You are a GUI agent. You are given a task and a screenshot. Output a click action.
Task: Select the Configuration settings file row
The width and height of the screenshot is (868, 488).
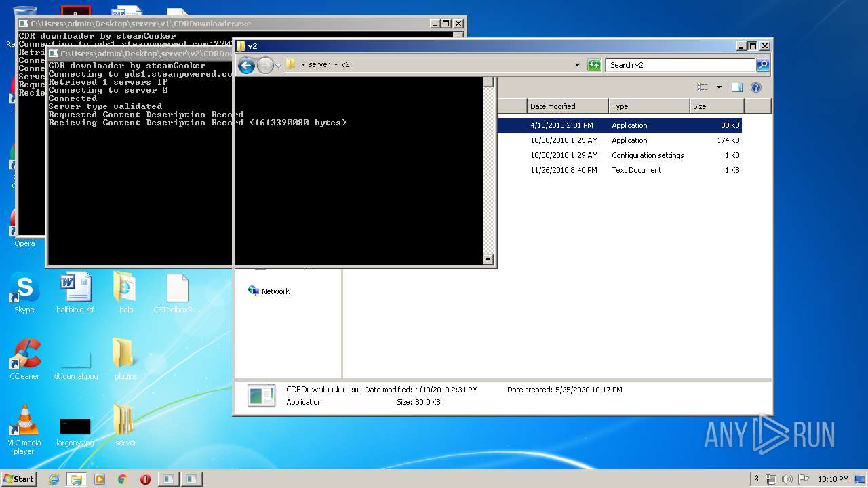(x=619, y=155)
